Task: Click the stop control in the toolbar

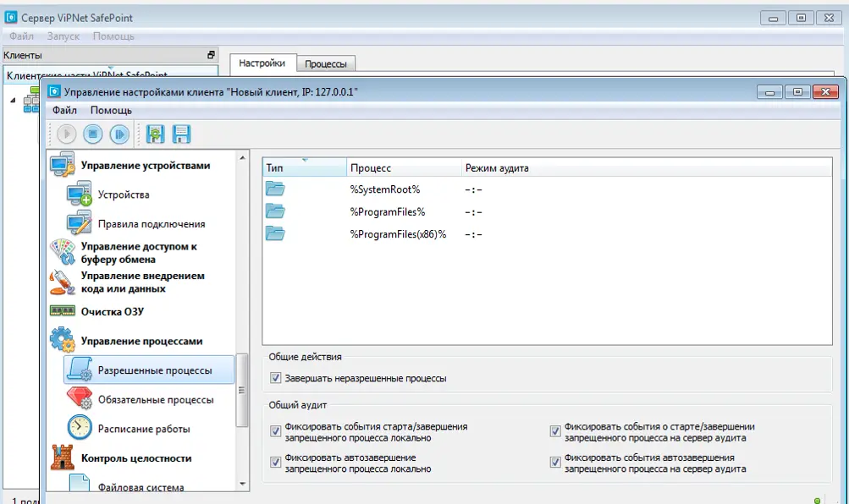Action: (93, 134)
